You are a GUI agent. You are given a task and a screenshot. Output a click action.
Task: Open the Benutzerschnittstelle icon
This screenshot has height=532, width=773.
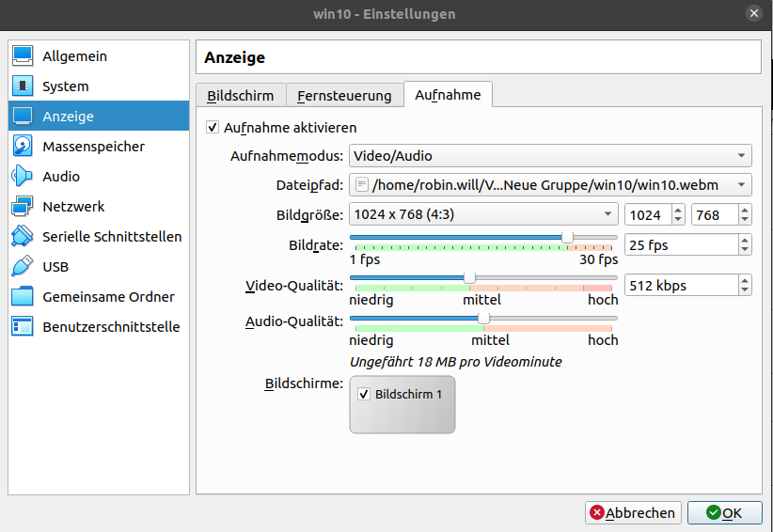click(23, 327)
